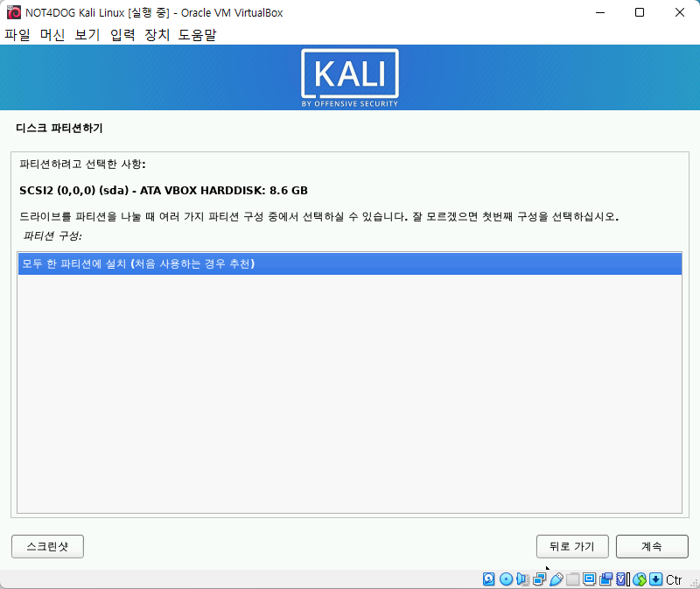Viewport: 700px width, 589px height.
Task: Click the shared folders status icon
Action: point(573,579)
